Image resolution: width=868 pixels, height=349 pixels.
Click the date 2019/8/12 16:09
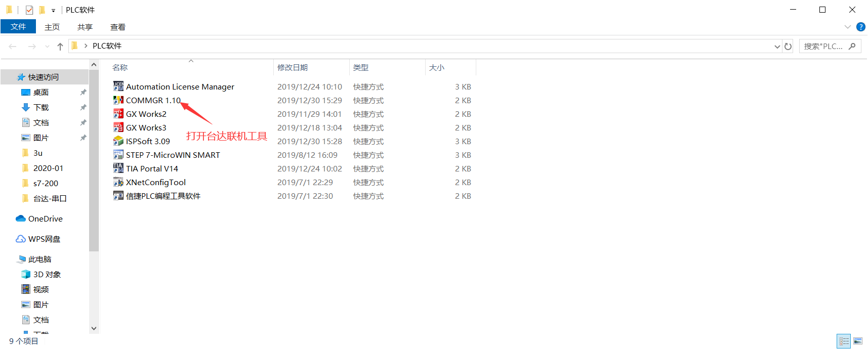(x=307, y=155)
